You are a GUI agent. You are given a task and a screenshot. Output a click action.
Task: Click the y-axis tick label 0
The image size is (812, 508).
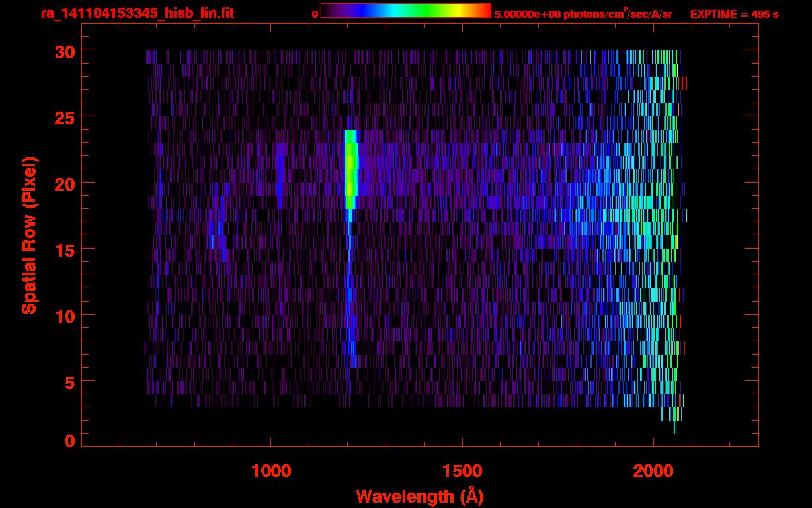pyautogui.click(x=70, y=441)
